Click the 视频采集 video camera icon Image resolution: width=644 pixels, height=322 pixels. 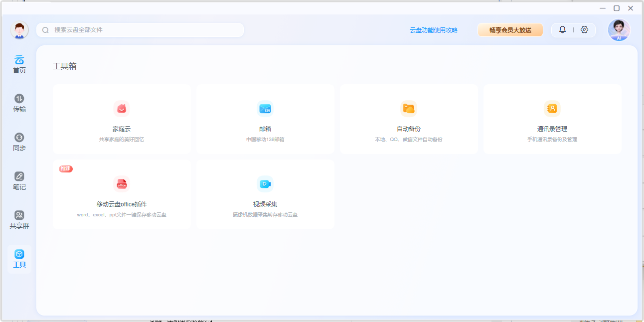tap(265, 183)
